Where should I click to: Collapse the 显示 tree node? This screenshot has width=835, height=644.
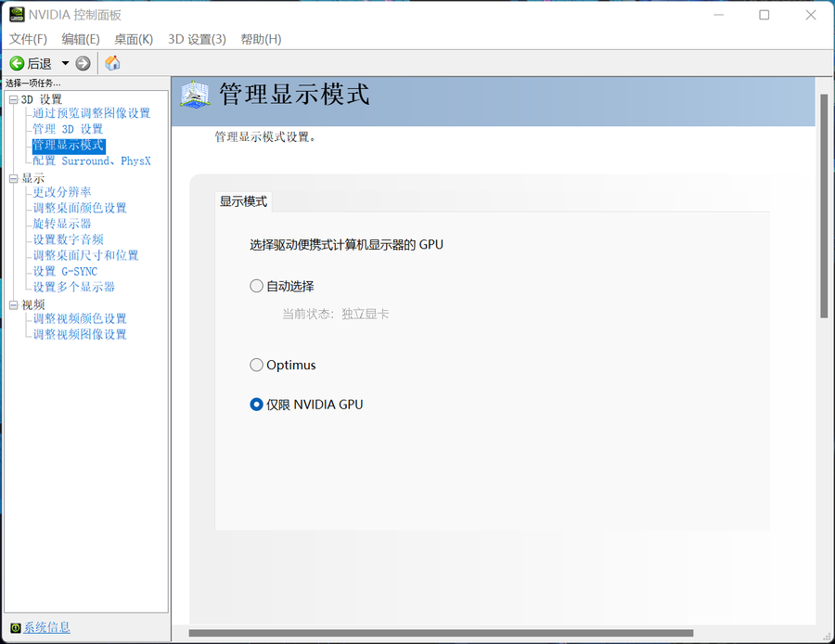coord(13,178)
